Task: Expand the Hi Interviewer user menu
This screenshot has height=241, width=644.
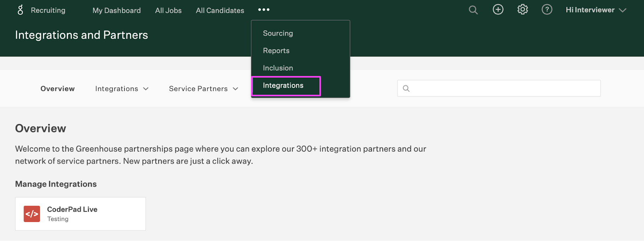Action: (596, 10)
